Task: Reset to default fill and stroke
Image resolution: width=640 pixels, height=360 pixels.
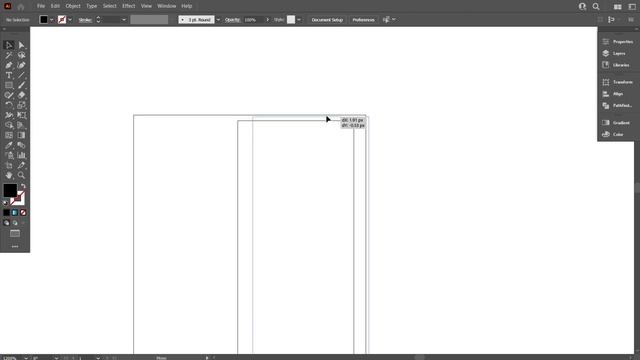Action: coord(6,202)
